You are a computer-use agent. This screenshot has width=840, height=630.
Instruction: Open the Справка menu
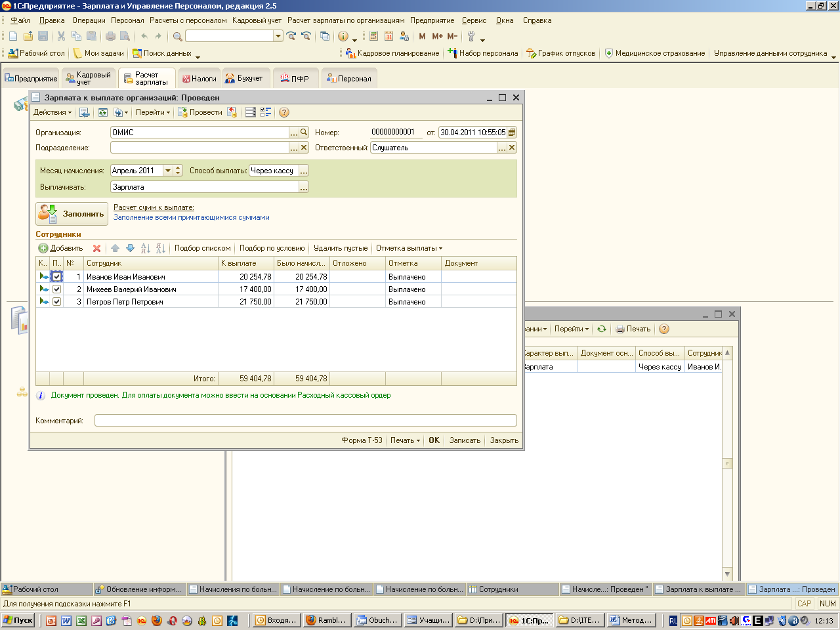[x=537, y=20]
